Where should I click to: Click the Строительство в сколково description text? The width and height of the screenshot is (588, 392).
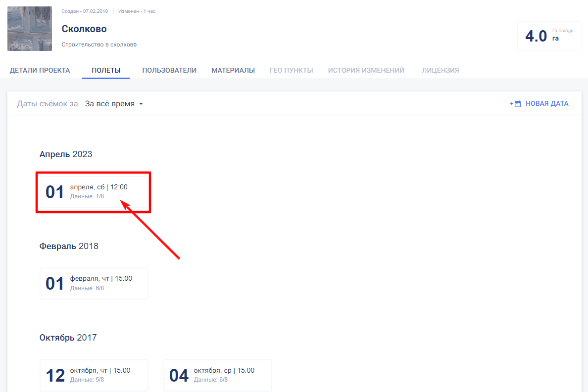(99, 44)
